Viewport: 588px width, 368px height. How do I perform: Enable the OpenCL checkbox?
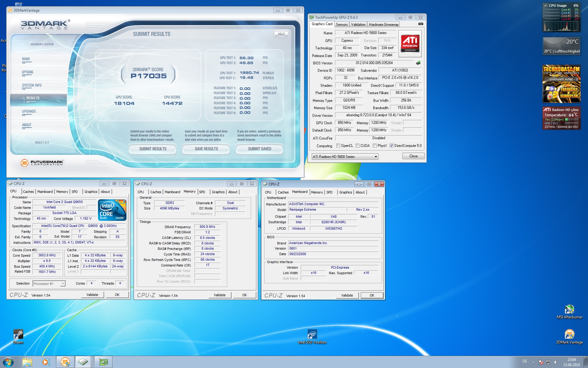coord(338,146)
